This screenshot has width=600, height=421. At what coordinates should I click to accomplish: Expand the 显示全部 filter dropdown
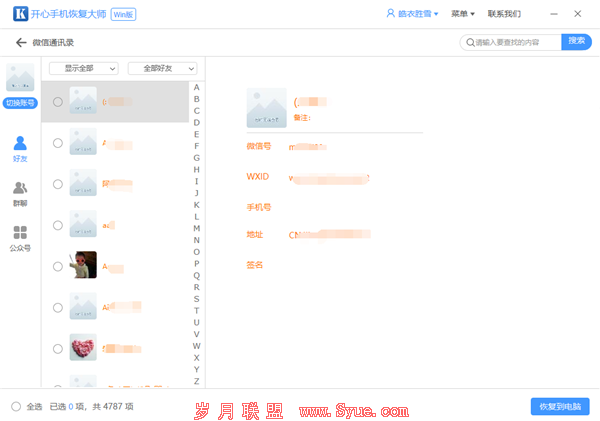(x=84, y=69)
